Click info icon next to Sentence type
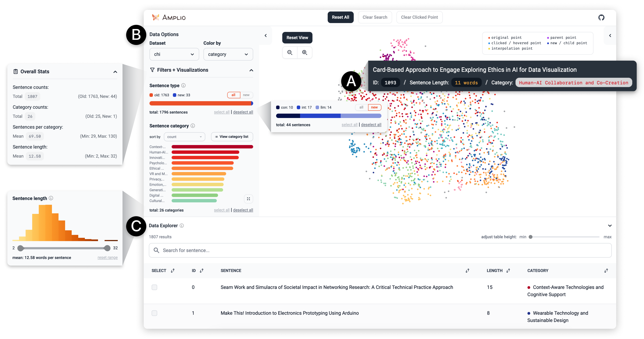644x339 pixels. point(183,85)
